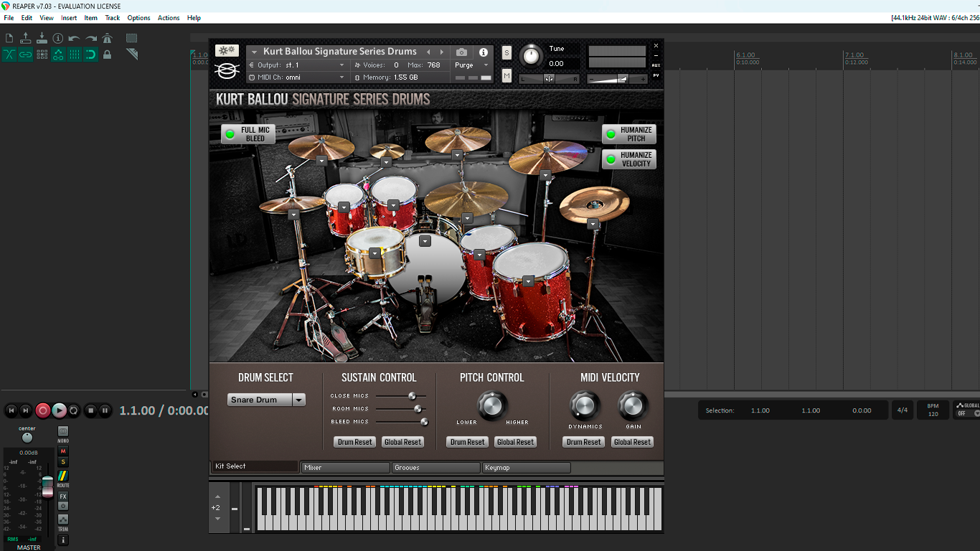This screenshot has width=980, height=551.
Task: Toggle ripple editing grid icon
Action: click(x=42, y=55)
